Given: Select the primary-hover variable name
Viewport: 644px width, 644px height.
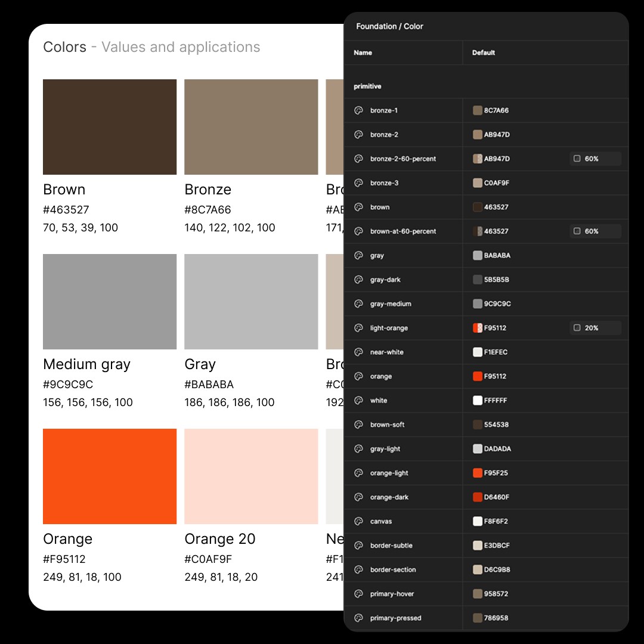Looking at the screenshot, I should (392, 594).
